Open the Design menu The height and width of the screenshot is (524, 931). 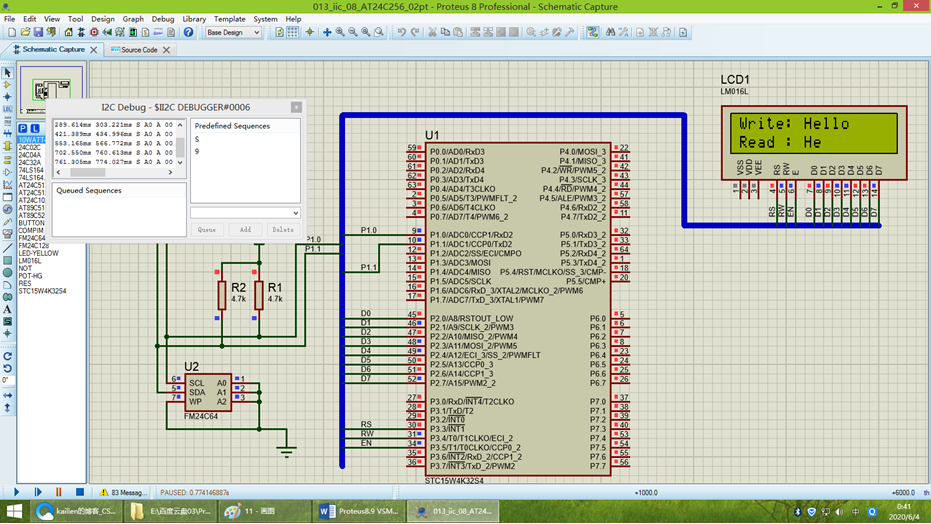click(102, 19)
